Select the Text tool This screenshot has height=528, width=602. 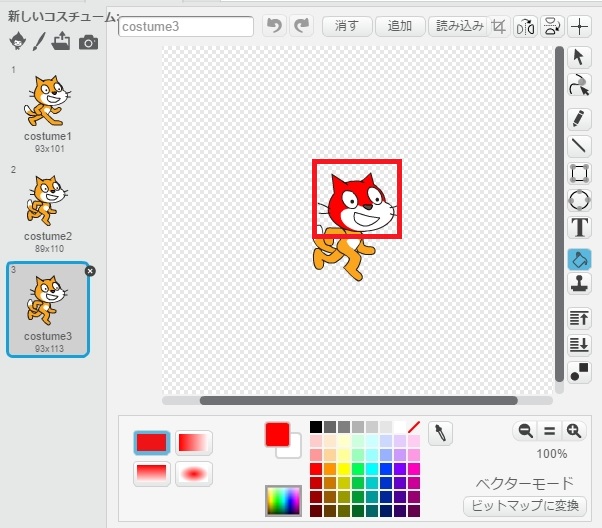coord(579,227)
